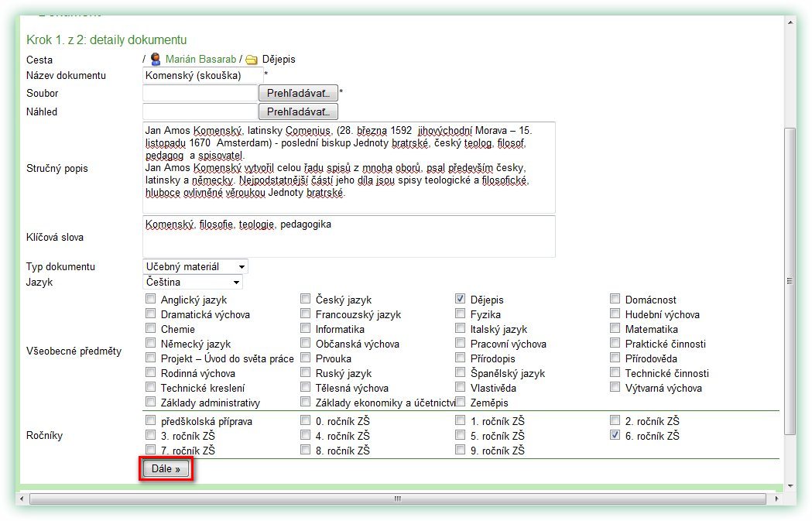Check the Základy administrativy checkbox
The height and width of the screenshot is (521, 812).
click(x=150, y=402)
